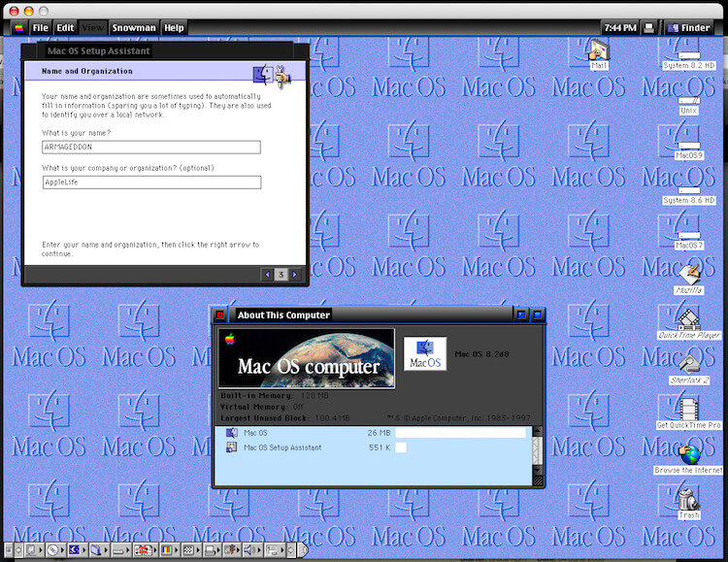Click the Control Strip close box
Viewport: 728px width, 562px height.
click(x=9, y=550)
